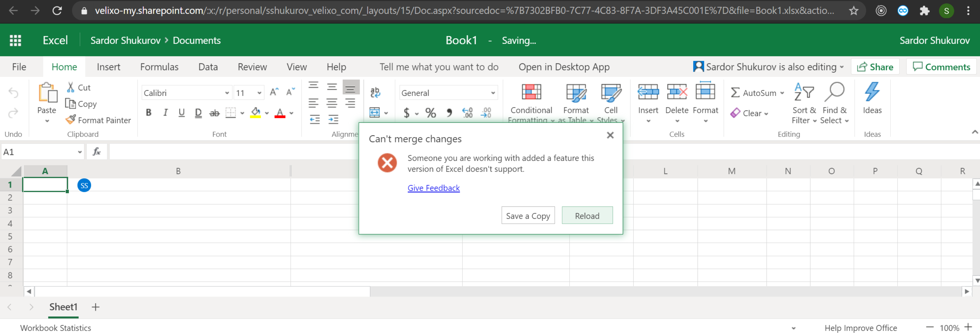The image size is (980, 335).
Task: Apply the red font color
Action: pyautogui.click(x=280, y=113)
